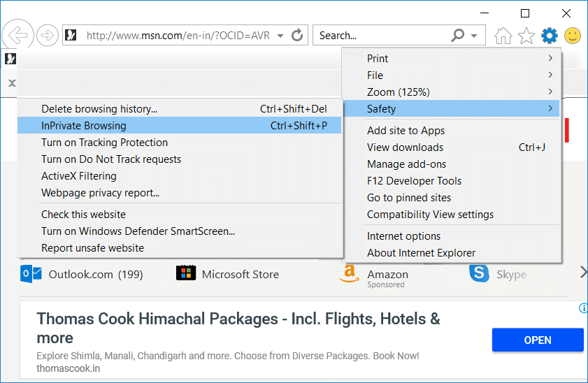Open Internet options
The height and width of the screenshot is (383, 588).
(x=403, y=236)
